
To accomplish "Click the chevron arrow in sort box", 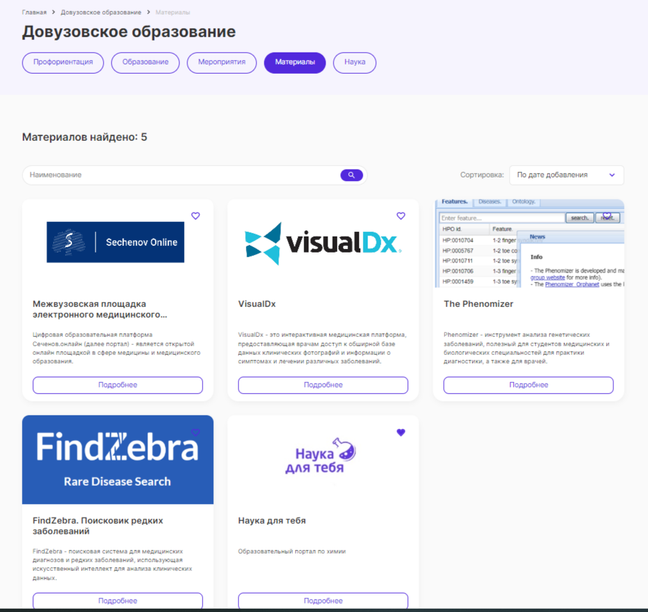I will [x=612, y=175].
